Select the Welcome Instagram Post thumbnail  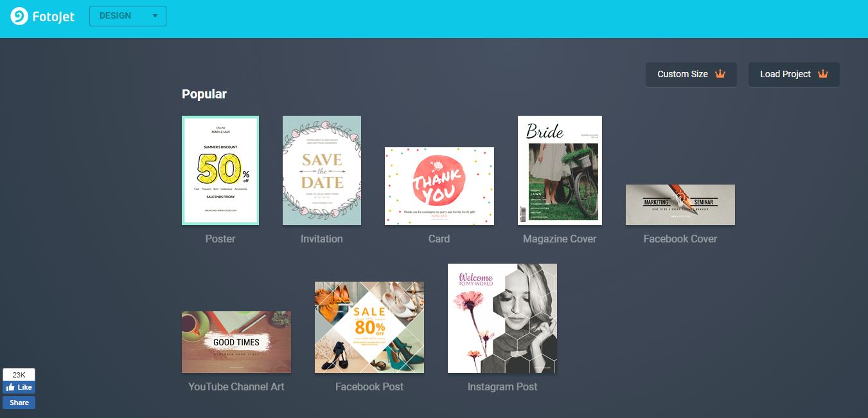[x=502, y=318]
